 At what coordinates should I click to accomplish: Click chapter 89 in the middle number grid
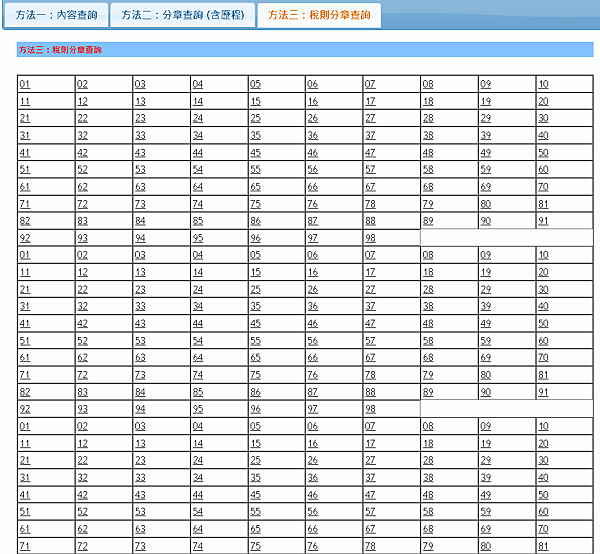[428, 392]
